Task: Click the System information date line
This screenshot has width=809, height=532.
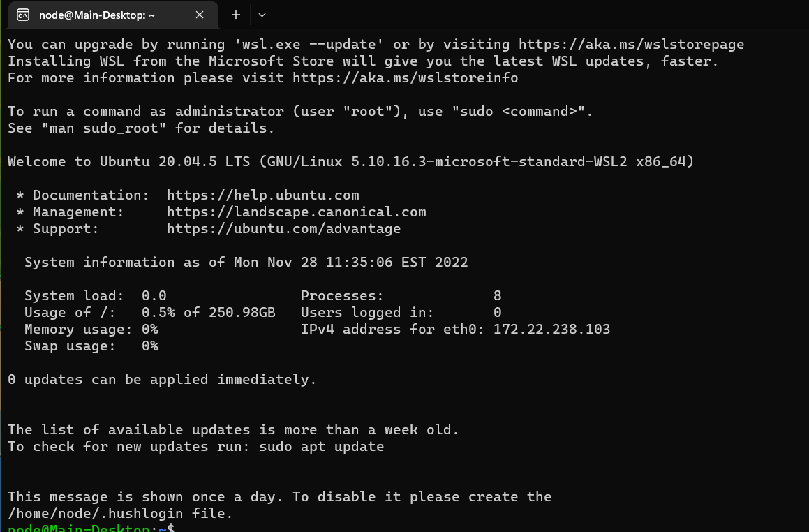Action: (246, 262)
